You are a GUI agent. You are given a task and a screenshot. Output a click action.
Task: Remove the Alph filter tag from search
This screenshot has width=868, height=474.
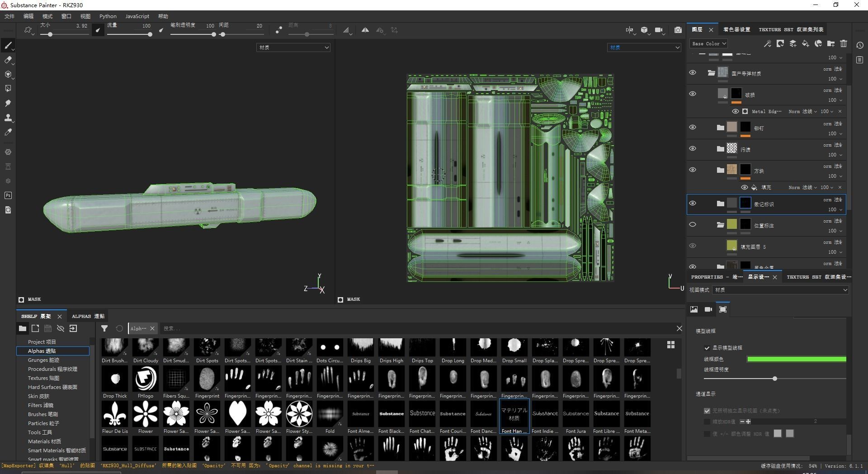click(x=152, y=328)
